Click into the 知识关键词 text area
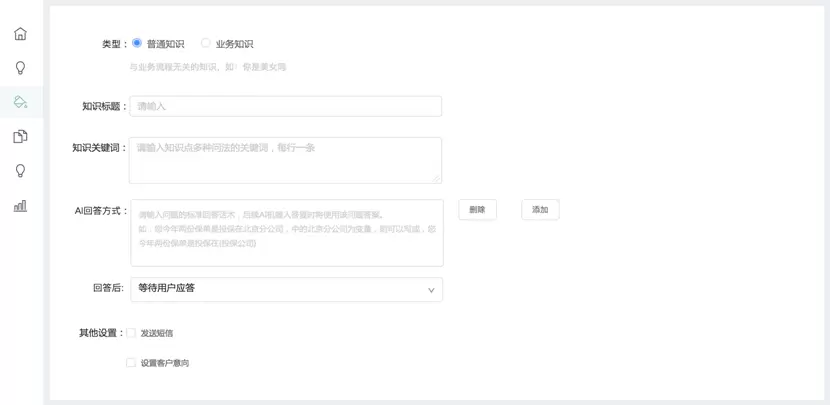The width and height of the screenshot is (830, 405). (x=285, y=160)
